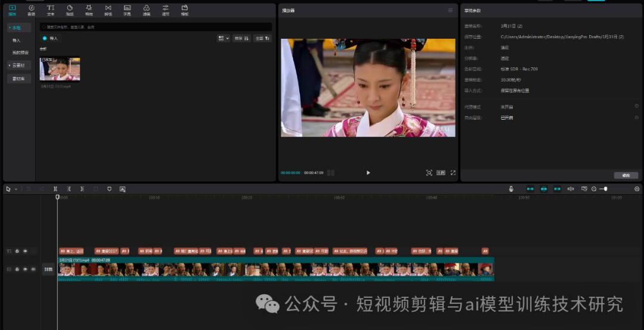Click the trim-left (delete left) tool
This screenshot has height=330, width=644.
(x=69, y=189)
